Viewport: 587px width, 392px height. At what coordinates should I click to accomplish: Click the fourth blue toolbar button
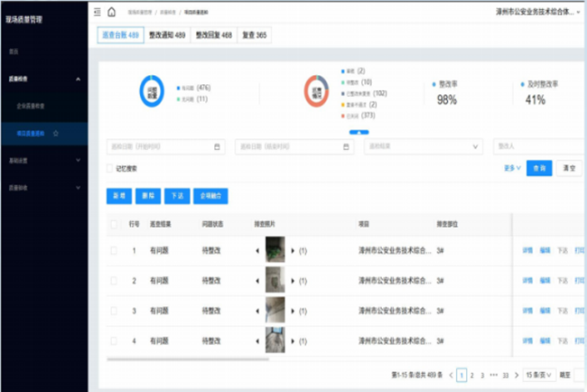210,196
